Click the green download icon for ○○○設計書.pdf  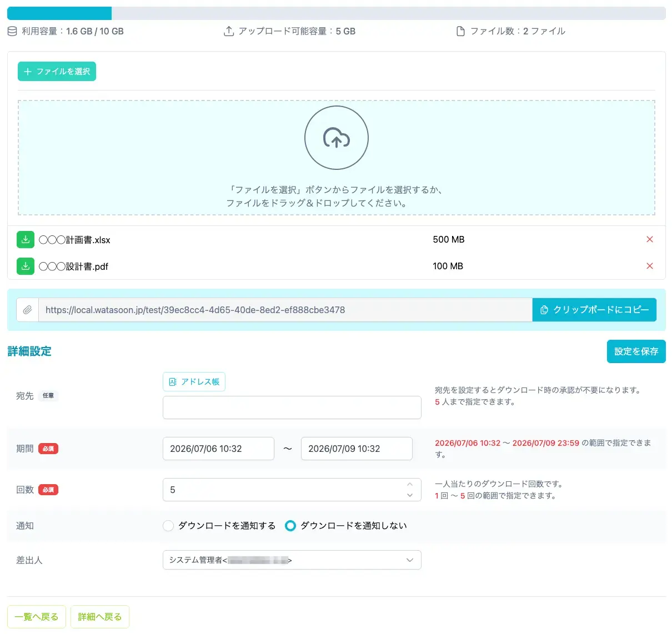click(x=26, y=266)
